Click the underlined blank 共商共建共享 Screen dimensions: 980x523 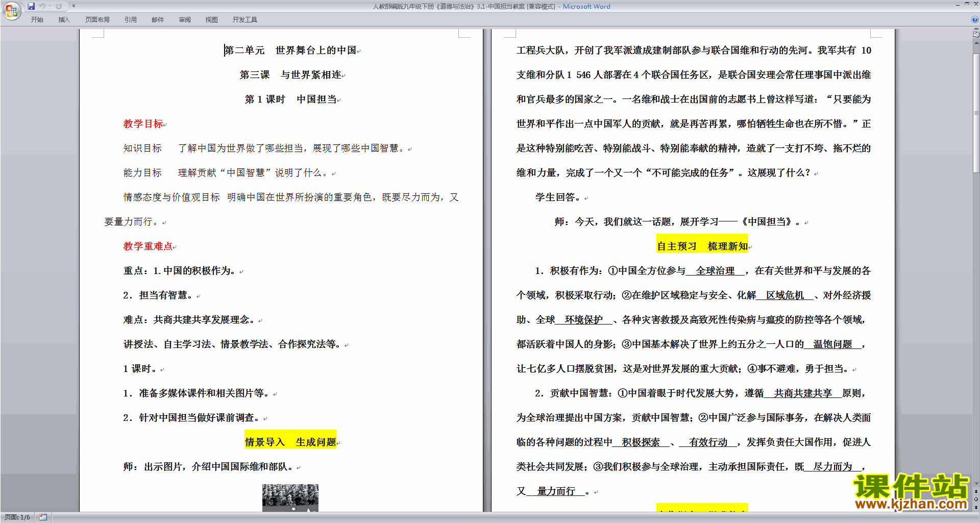coord(803,393)
